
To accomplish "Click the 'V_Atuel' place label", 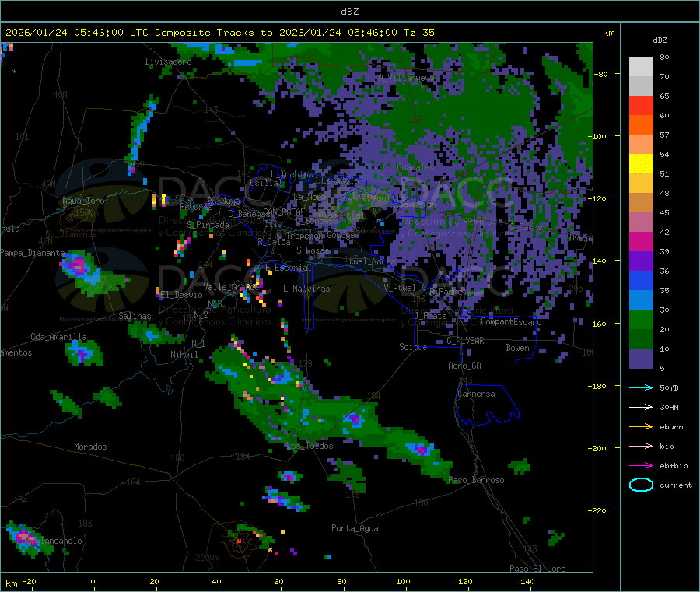I will pyautogui.click(x=400, y=288).
